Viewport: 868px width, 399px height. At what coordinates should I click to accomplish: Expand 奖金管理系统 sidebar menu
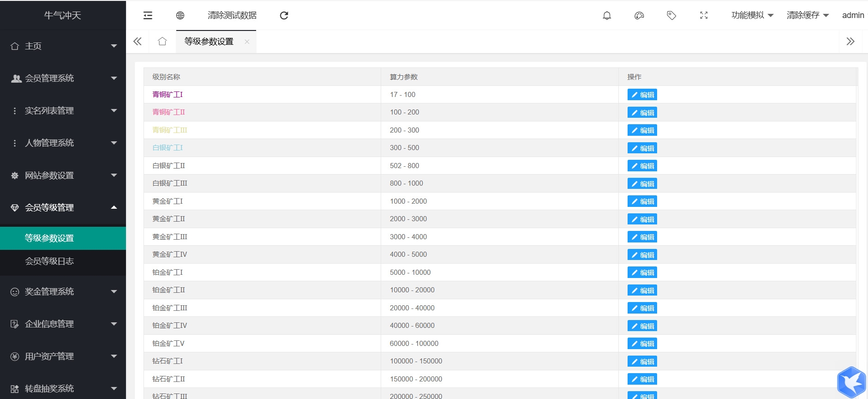tap(63, 292)
